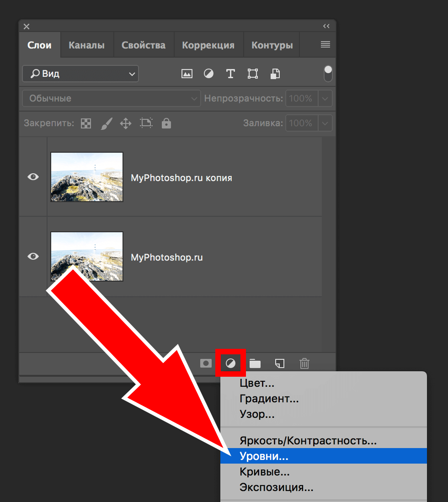Create a new group folder icon
The width and height of the screenshot is (448, 502).
(x=255, y=363)
